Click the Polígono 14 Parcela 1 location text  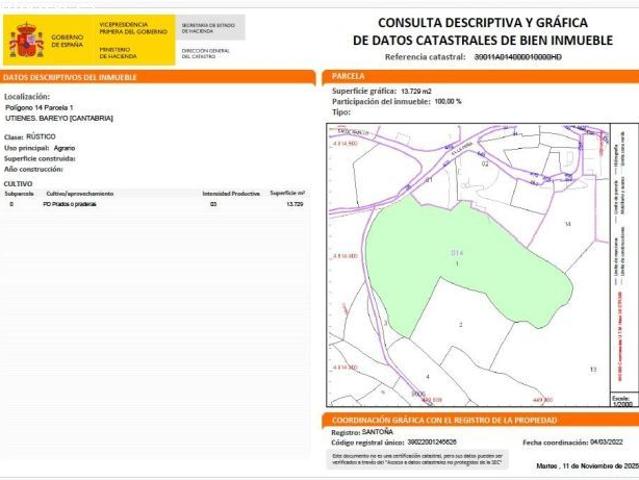(39, 107)
